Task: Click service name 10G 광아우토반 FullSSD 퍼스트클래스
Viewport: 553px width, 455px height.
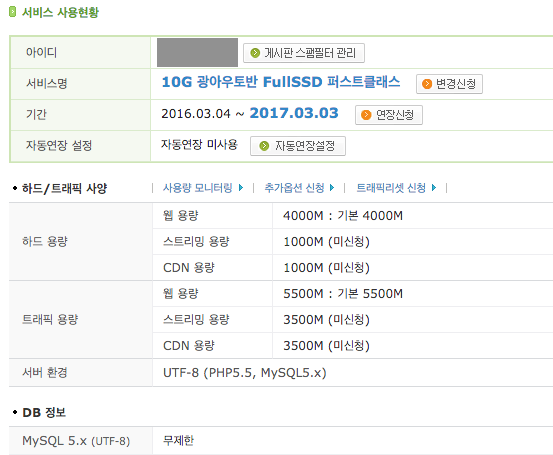Action: [x=281, y=82]
